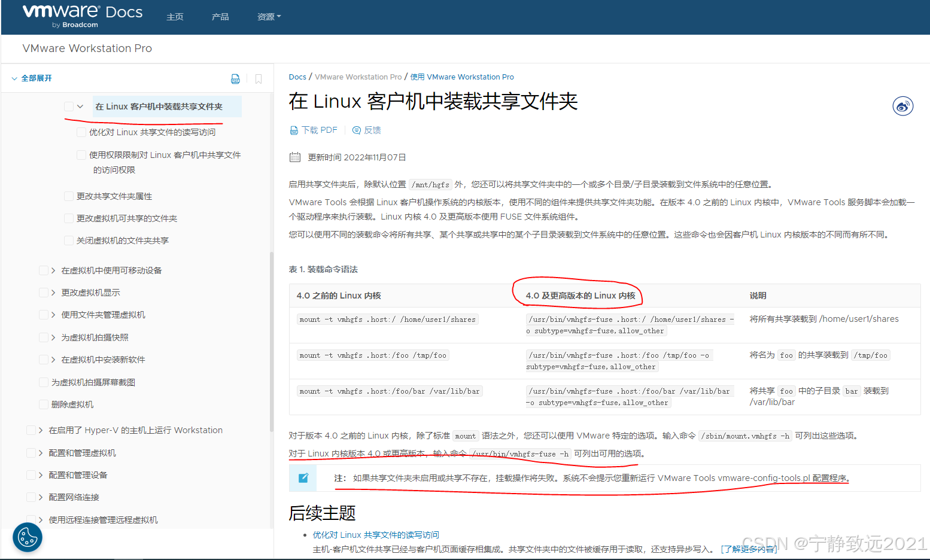The height and width of the screenshot is (560, 930).
Task: Click the 说明 table column header
Action: coord(758,296)
